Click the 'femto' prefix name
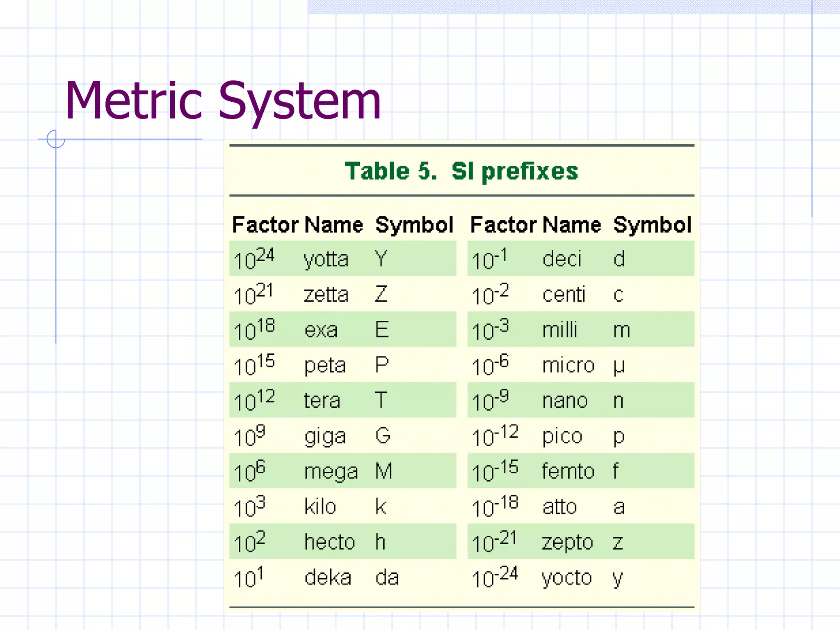840x630 pixels. pos(568,471)
